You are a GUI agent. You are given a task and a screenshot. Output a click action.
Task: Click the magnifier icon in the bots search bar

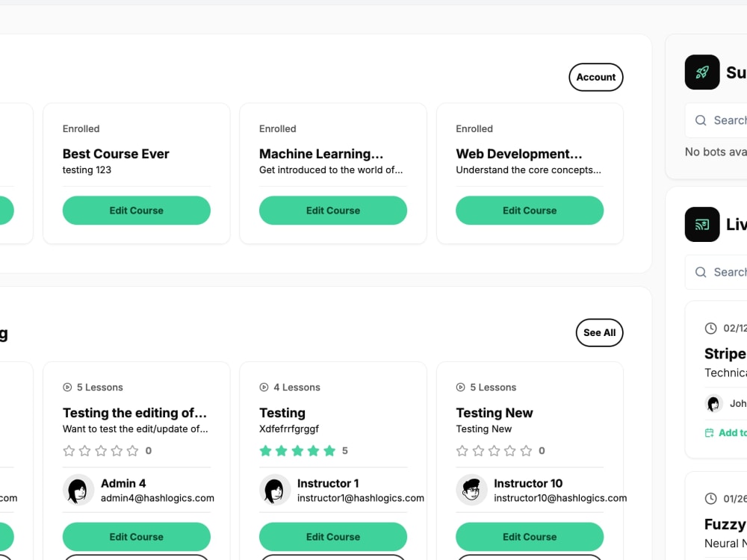click(x=700, y=120)
